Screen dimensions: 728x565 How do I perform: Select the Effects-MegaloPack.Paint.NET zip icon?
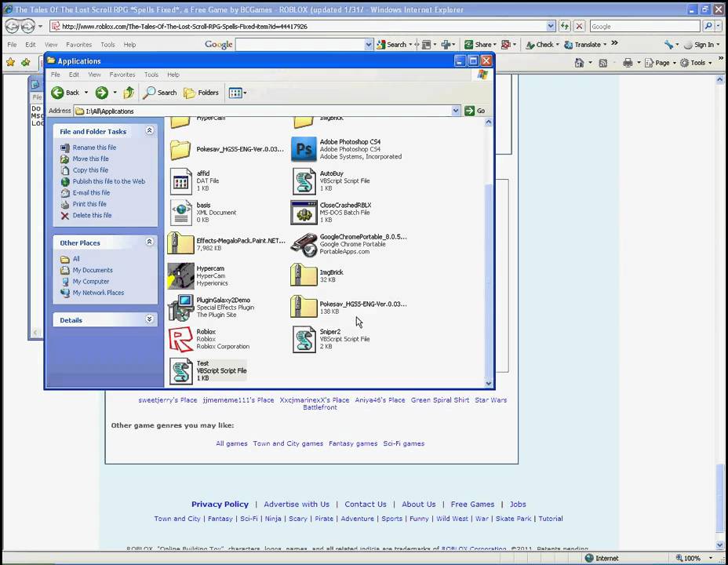point(180,242)
